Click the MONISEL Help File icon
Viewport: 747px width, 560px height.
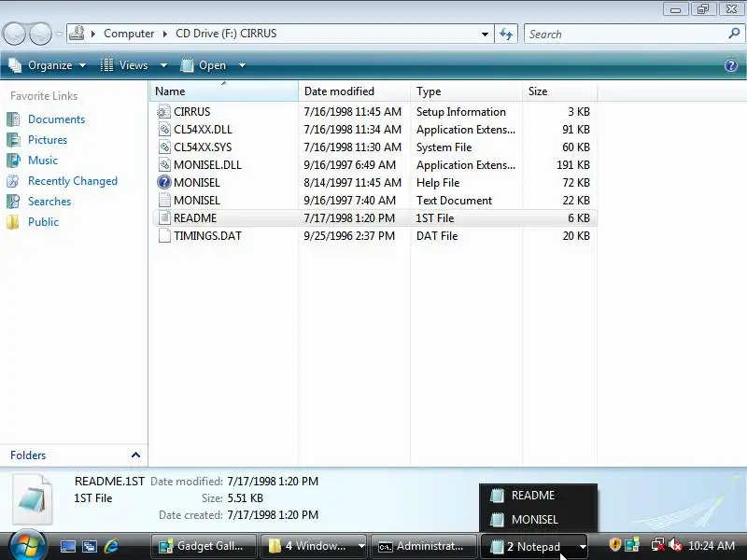[x=164, y=182]
